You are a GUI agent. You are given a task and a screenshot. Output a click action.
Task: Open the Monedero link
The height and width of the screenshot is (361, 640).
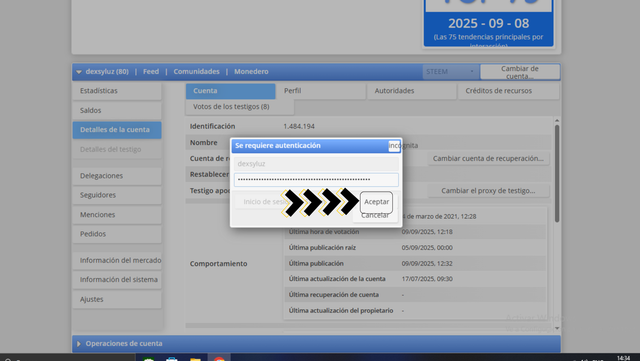(251, 71)
